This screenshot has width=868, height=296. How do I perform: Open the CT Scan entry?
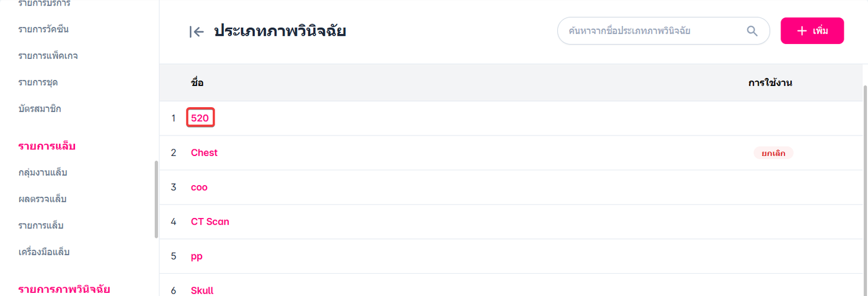click(x=210, y=222)
